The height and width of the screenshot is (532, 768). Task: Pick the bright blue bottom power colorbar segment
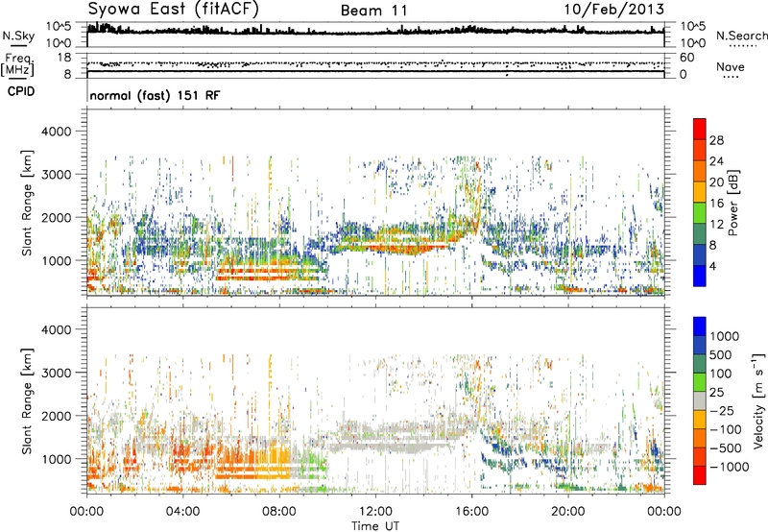(x=700, y=276)
